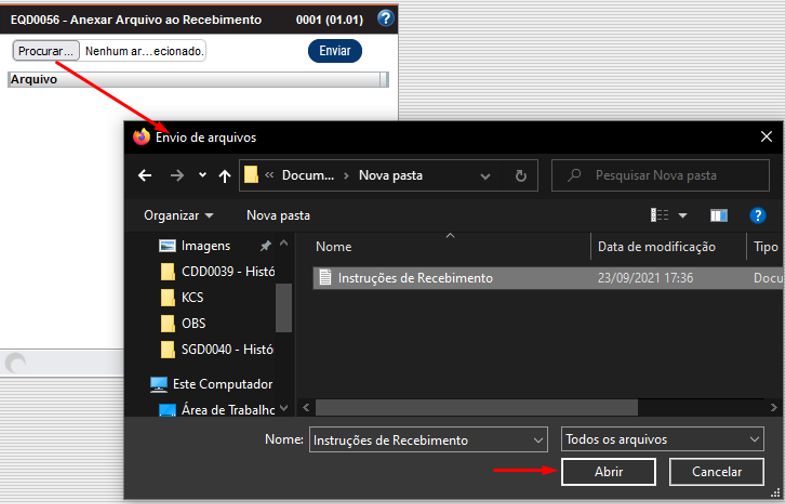785x504 pixels.
Task: Click the Abrir button
Action: [x=608, y=471]
